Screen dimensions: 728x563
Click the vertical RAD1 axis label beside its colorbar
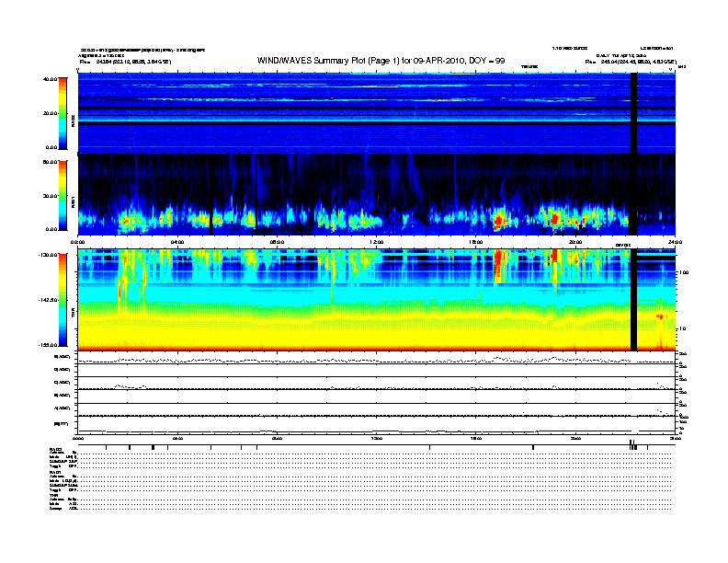coord(73,203)
